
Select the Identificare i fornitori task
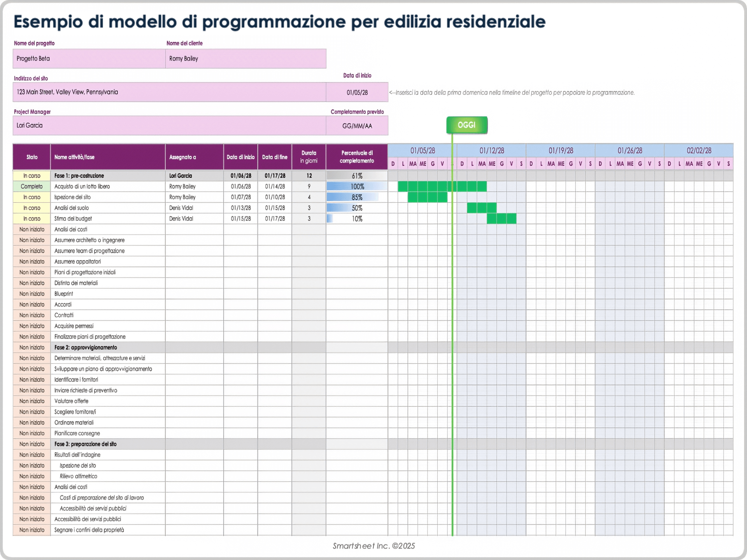coord(76,380)
